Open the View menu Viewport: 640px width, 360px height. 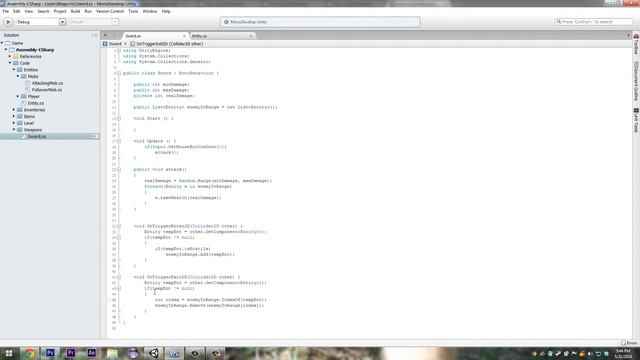29,11
